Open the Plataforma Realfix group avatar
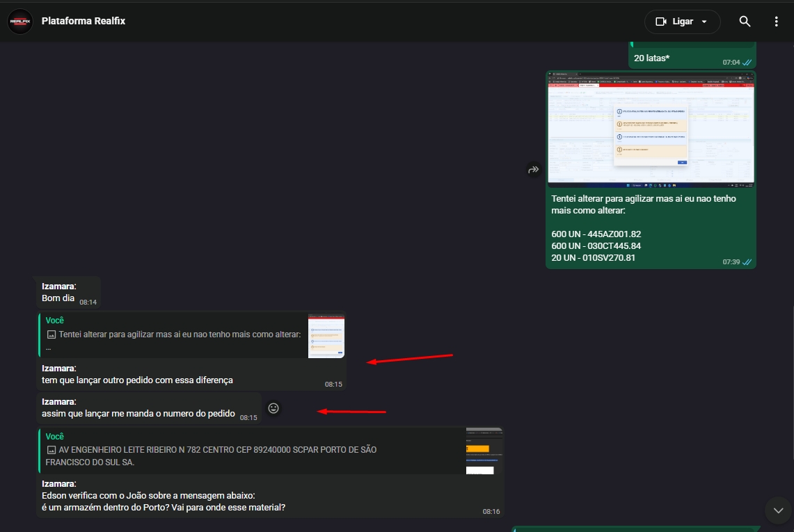The width and height of the screenshot is (794, 532). (x=20, y=22)
